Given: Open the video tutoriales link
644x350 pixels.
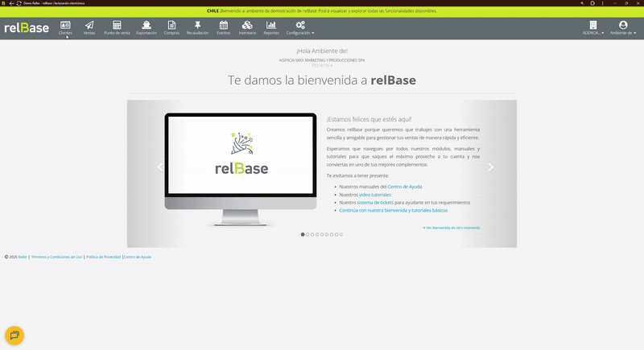Looking at the screenshot, I should tap(375, 195).
